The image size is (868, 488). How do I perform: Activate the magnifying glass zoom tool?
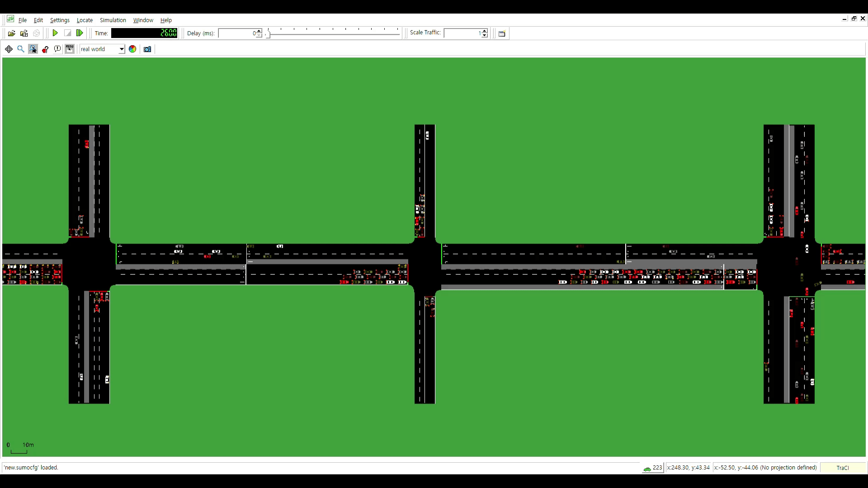(x=21, y=49)
